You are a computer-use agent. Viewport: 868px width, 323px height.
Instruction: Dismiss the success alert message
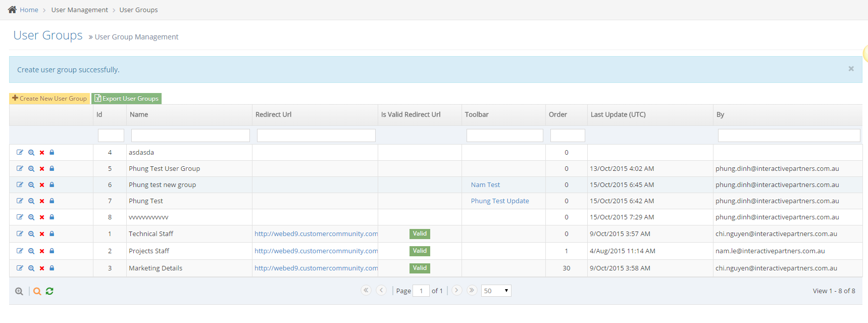coord(851,69)
